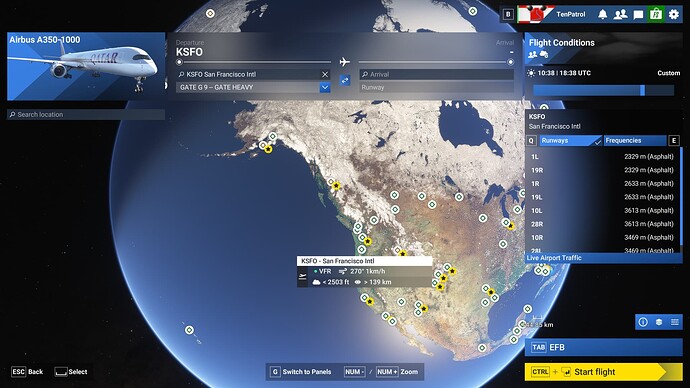Open the EFB button
690x388 pixels.
603,347
